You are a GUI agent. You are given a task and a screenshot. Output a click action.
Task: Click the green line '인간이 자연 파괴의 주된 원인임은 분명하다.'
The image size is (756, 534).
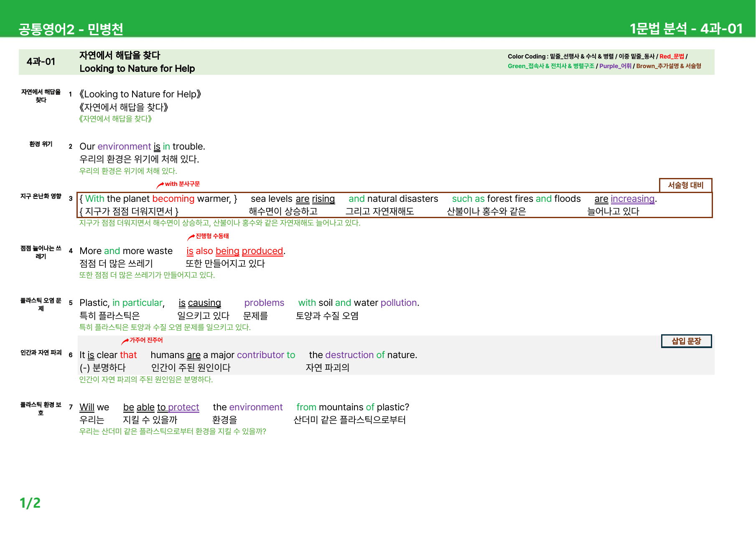point(146,380)
